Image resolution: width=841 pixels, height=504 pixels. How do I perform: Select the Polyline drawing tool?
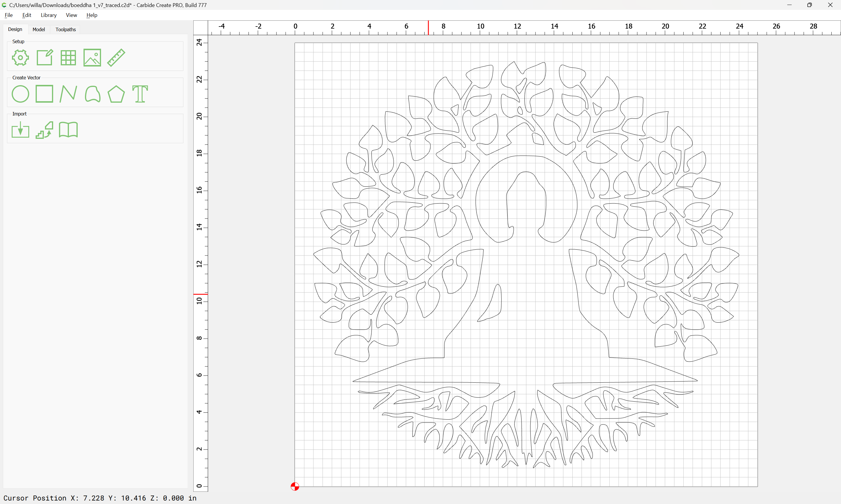[68, 94]
